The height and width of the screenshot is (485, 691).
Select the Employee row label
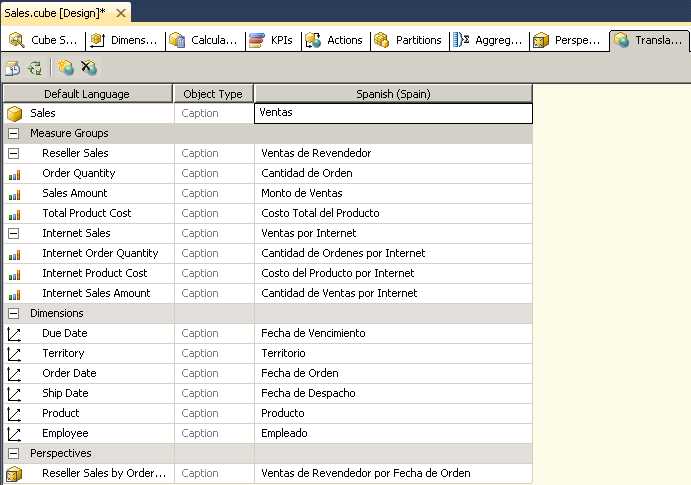[65, 434]
